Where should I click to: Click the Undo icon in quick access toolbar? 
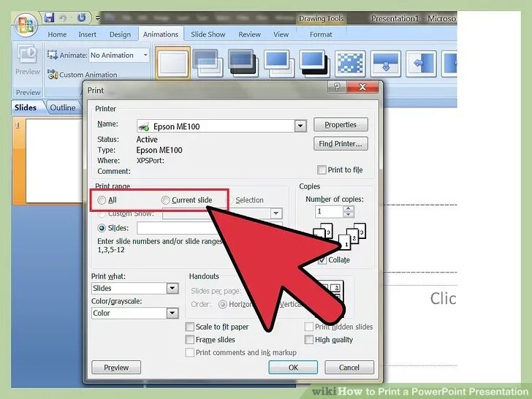63,18
